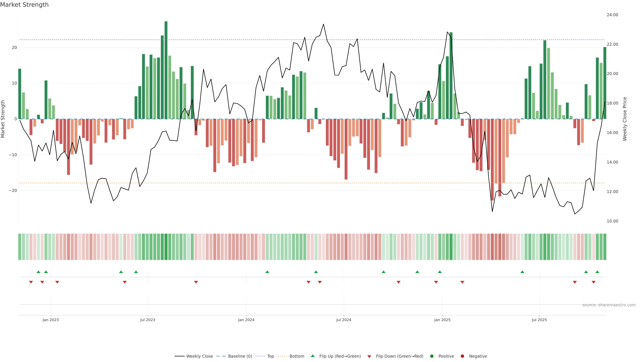The height and width of the screenshot is (362, 644).
Task: Click source: sharemaestro.com text
Action: tap(609, 305)
